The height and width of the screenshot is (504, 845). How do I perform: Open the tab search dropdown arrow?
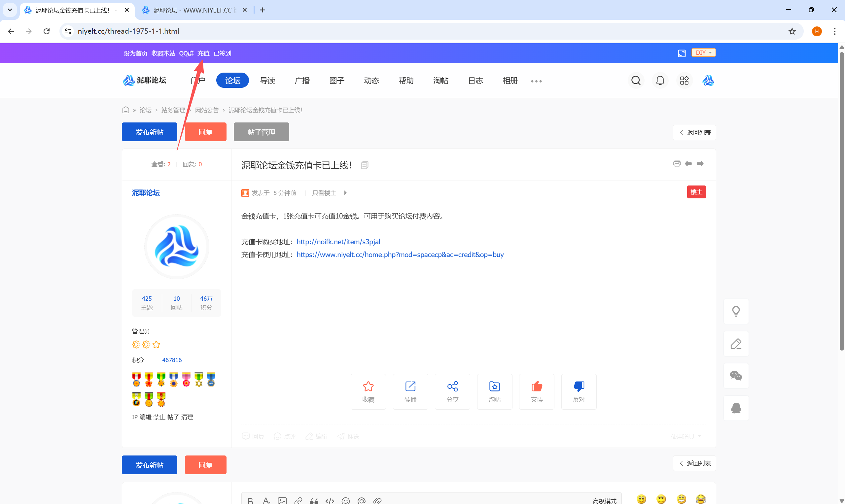point(10,10)
